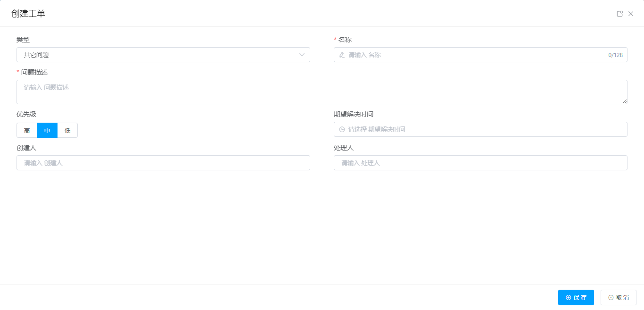Select 高 priority option
644x310 pixels.
(x=27, y=131)
